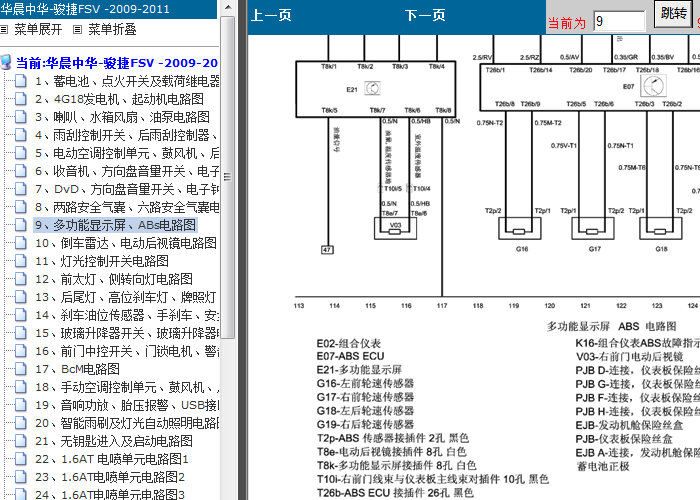Click the E07 ABS ECU component symbol
This screenshot has width=700, height=500.
[x=653, y=85]
